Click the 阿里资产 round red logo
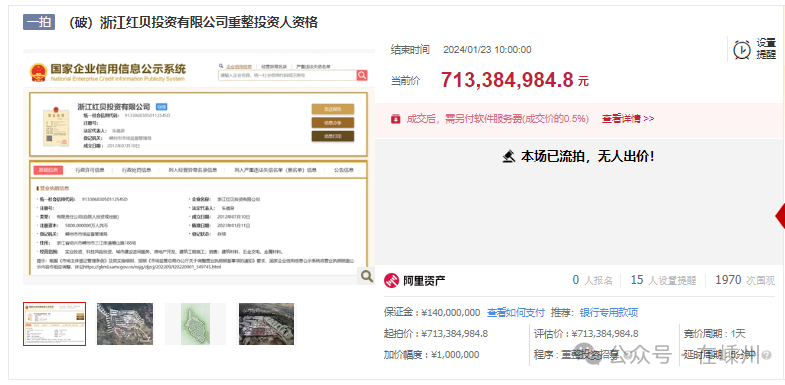This screenshot has height=385, width=785. [x=391, y=280]
